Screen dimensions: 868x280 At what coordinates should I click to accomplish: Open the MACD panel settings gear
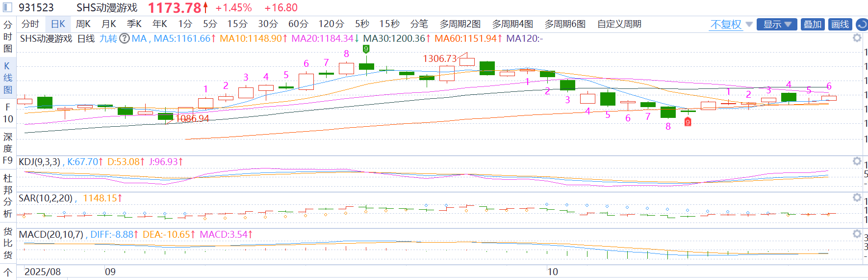click(857, 234)
